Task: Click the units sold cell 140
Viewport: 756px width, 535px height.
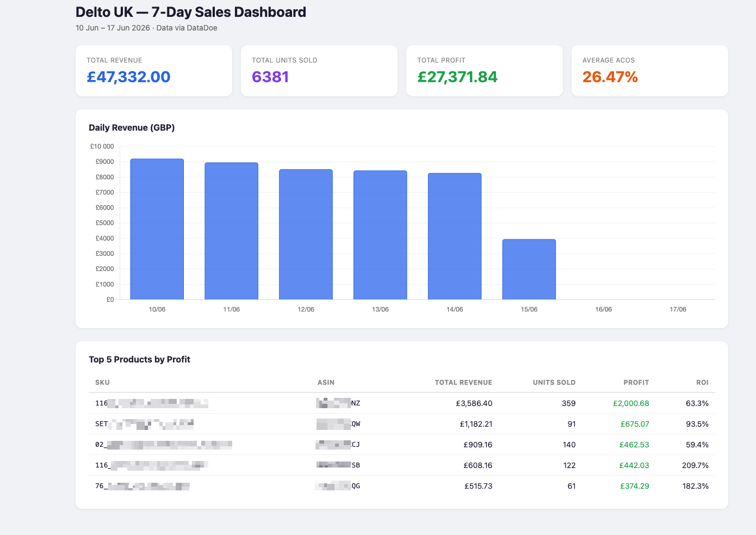Action: pyautogui.click(x=569, y=445)
